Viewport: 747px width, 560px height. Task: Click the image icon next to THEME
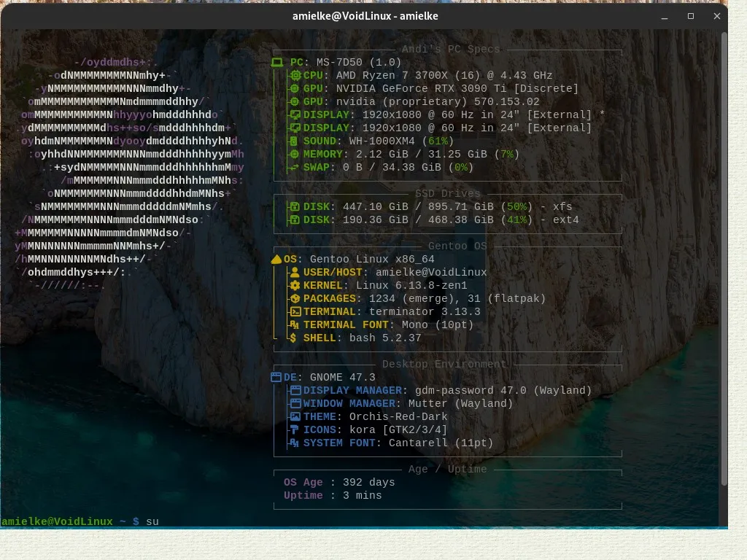[x=295, y=417]
